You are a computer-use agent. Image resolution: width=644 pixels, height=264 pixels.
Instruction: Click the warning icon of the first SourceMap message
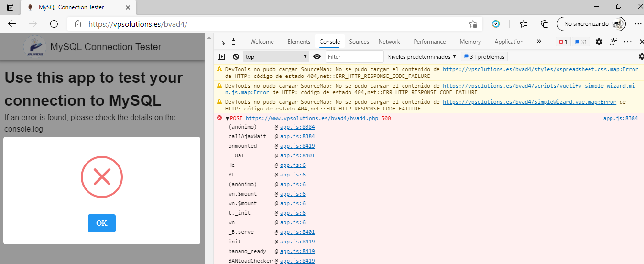219,69
